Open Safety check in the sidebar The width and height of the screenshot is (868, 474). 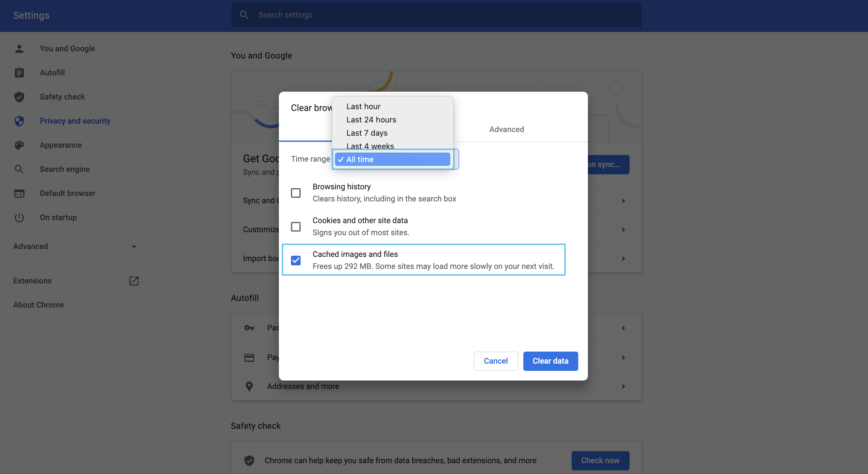point(62,97)
